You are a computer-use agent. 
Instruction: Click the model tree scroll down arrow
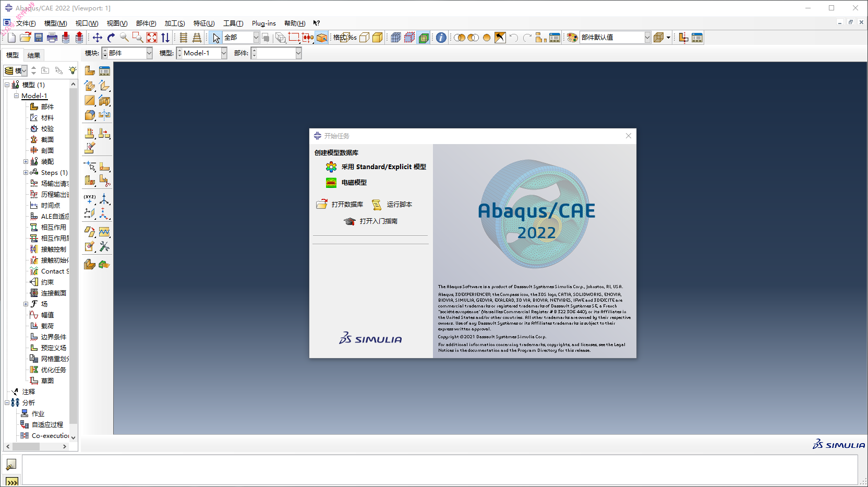(x=73, y=437)
